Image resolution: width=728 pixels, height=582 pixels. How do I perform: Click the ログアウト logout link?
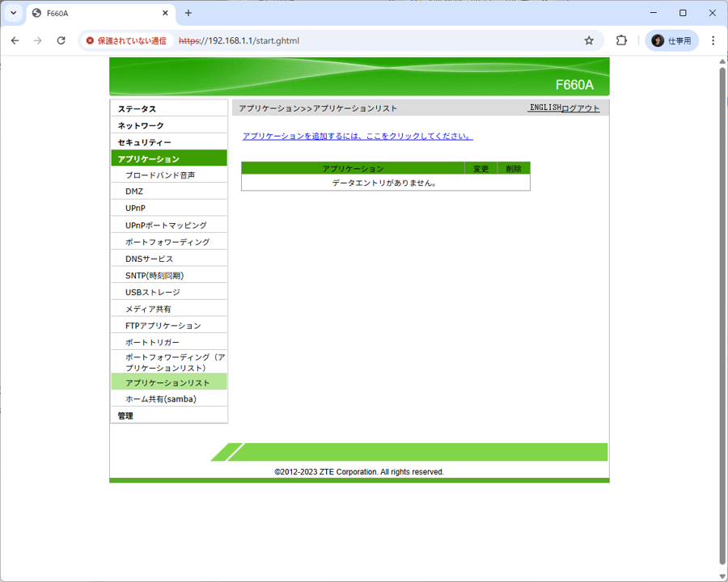581,108
